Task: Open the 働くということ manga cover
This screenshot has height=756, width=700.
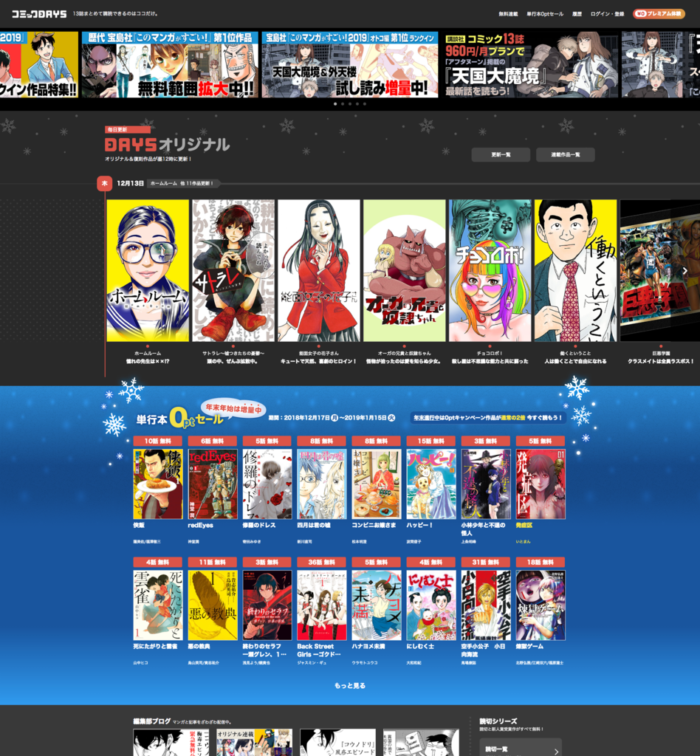Action: (576, 270)
